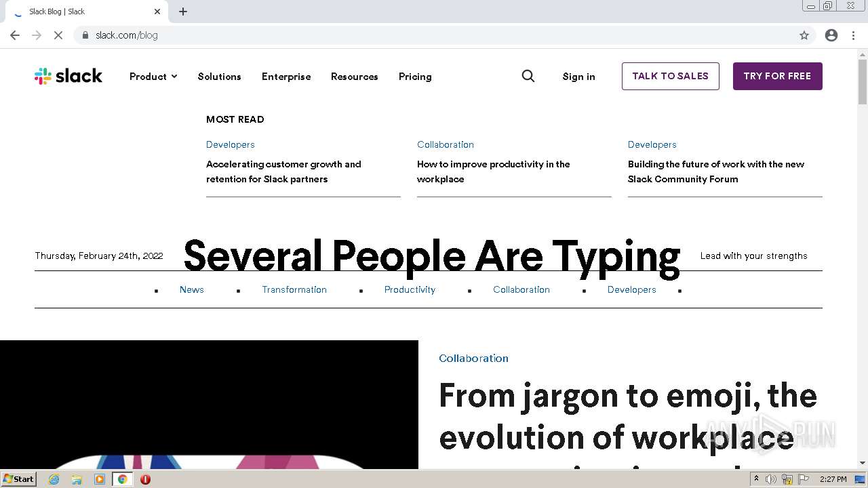Open File Explorer from the taskbar
The height and width of the screenshot is (488, 868).
pyautogui.click(x=77, y=479)
